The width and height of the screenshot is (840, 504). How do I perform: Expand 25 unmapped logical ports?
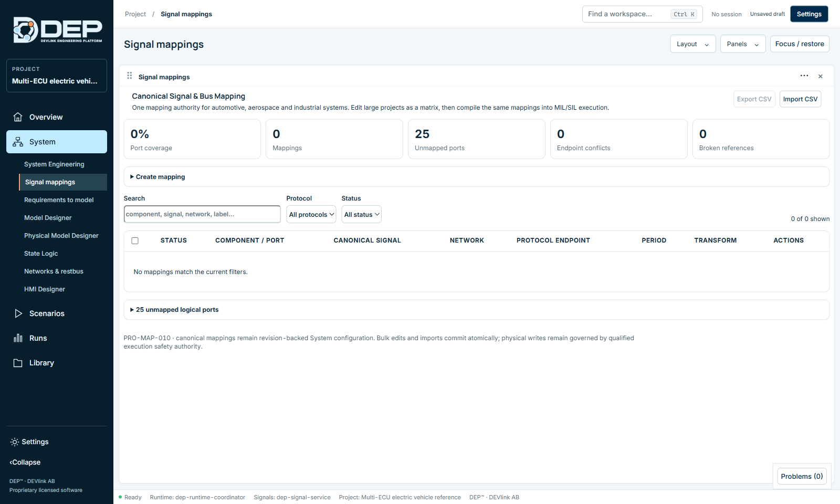pyautogui.click(x=174, y=310)
